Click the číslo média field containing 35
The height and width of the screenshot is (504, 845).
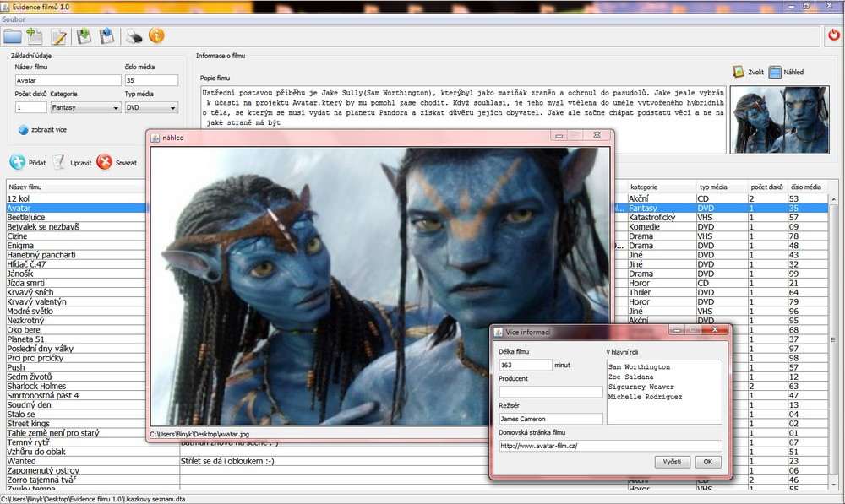coord(151,80)
